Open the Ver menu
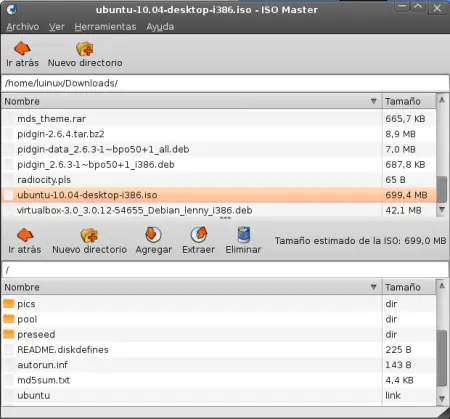Image resolution: width=450 pixels, height=419 pixels. pyautogui.click(x=57, y=27)
